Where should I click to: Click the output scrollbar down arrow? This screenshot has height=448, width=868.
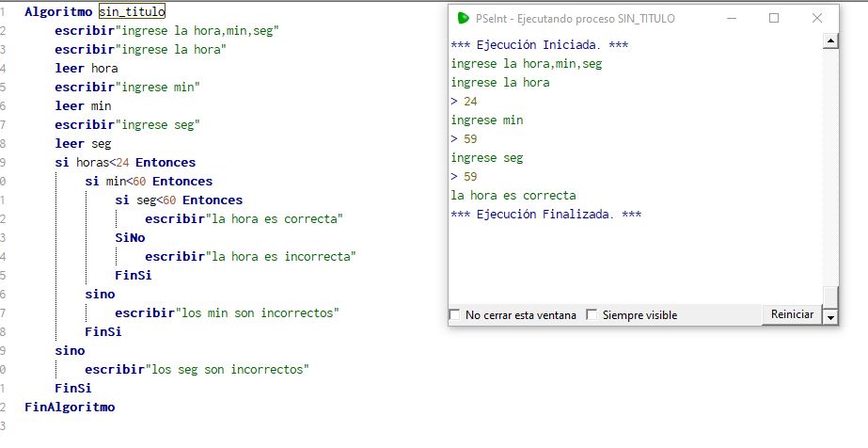pos(829,317)
